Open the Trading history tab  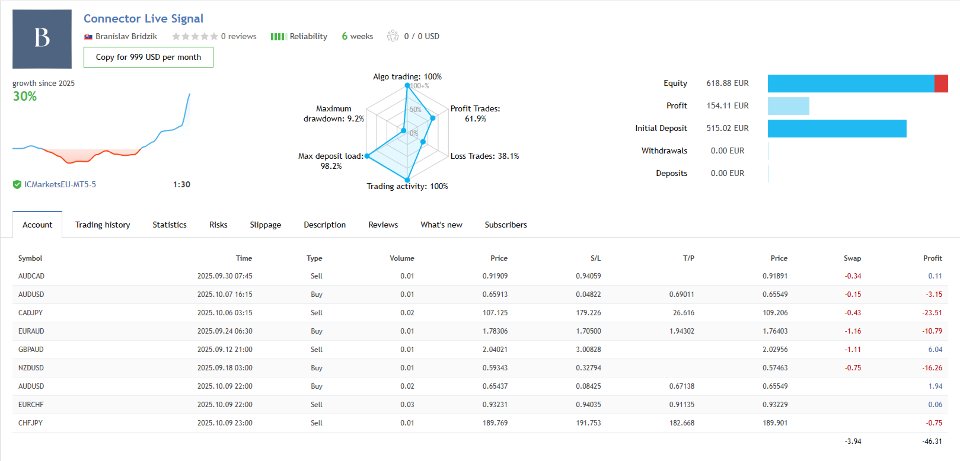(x=102, y=225)
